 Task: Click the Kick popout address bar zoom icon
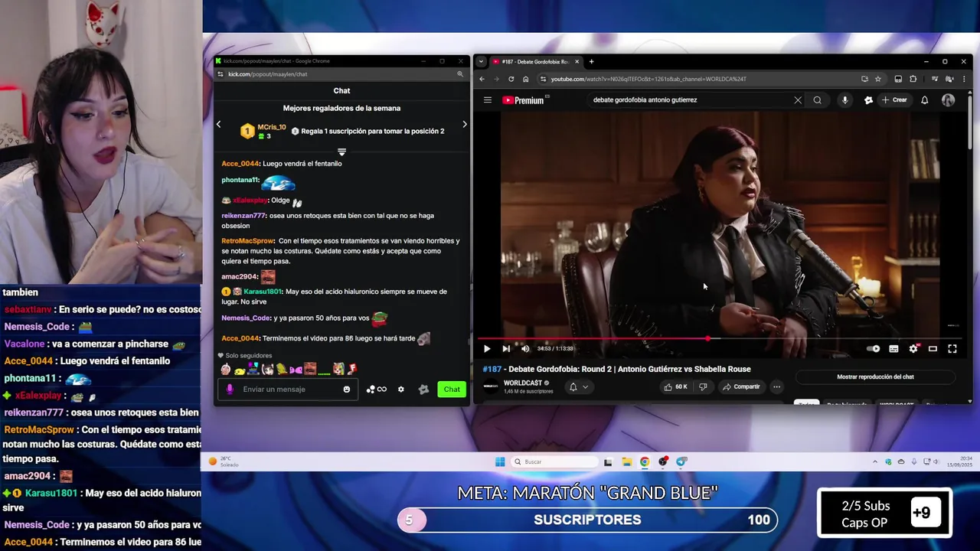point(460,74)
